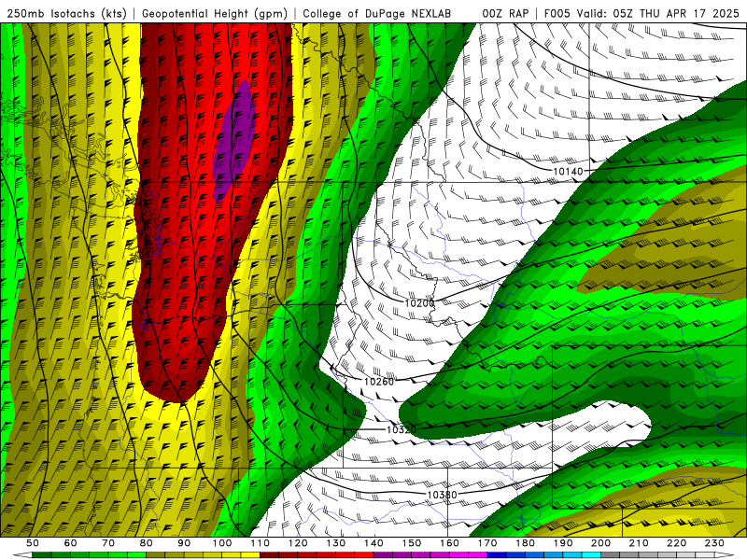Click the dark blue swatch right of 170 tick
Viewport: 747px width, 560px height.
[x=497, y=555]
